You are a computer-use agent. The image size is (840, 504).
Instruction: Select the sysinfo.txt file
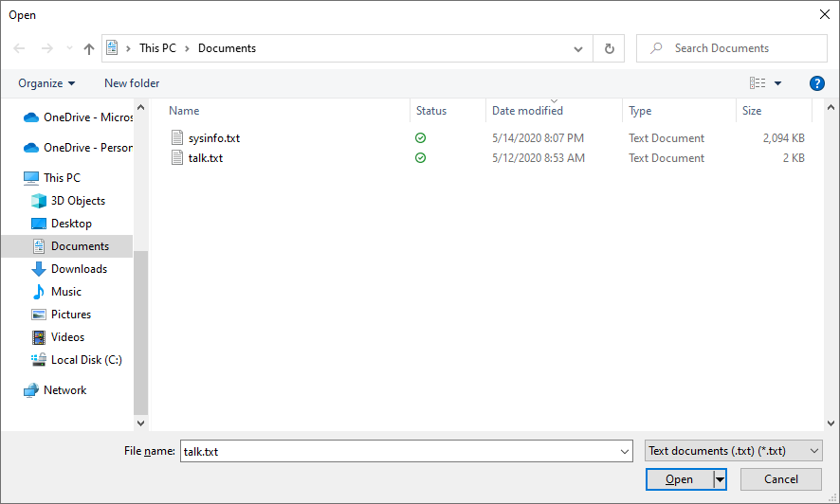click(x=213, y=138)
